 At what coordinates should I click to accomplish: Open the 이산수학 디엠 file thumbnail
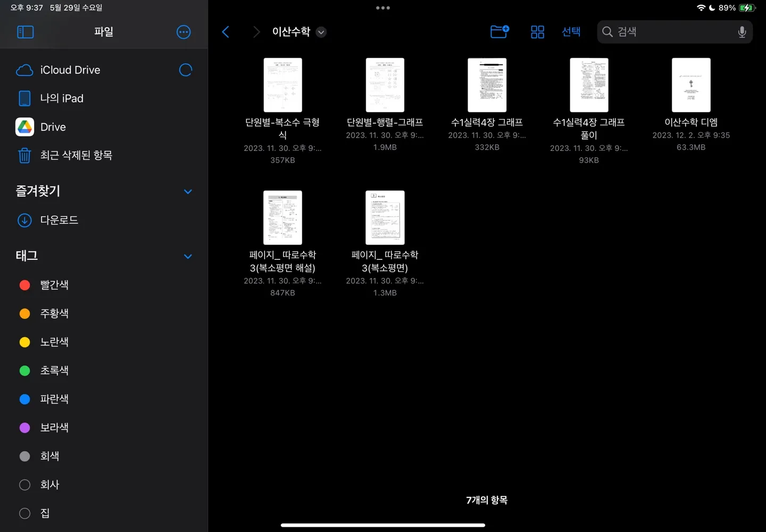pos(691,85)
